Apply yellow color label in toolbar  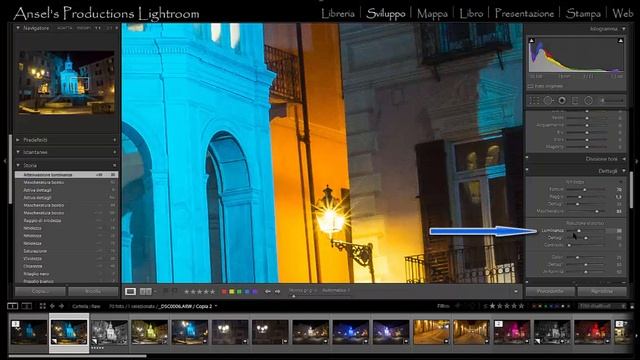pos(232,291)
